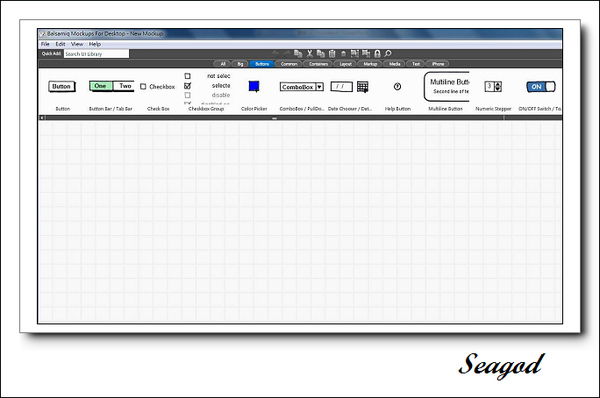Select the Layout library category
The width and height of the screenshot is (600, 398).
coord(346,64)
